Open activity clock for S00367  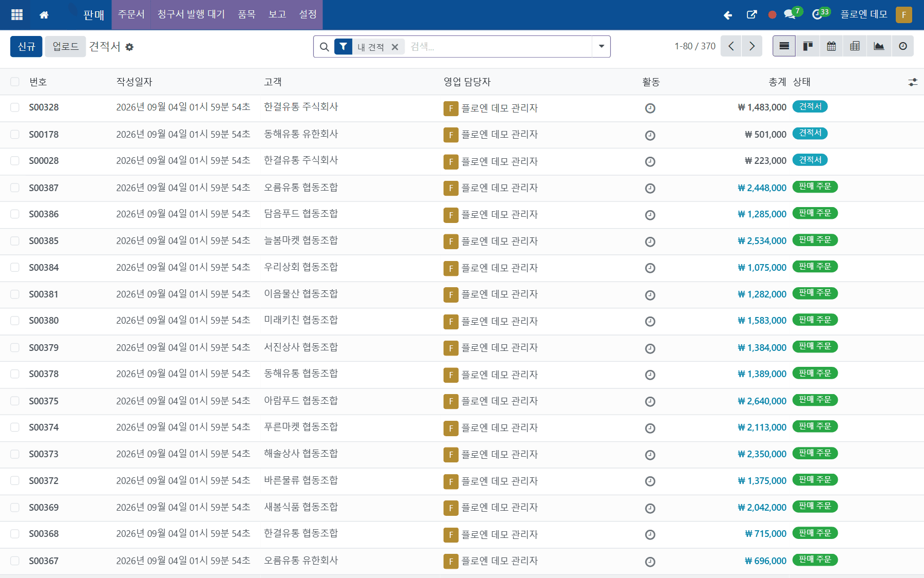point(650,562)
